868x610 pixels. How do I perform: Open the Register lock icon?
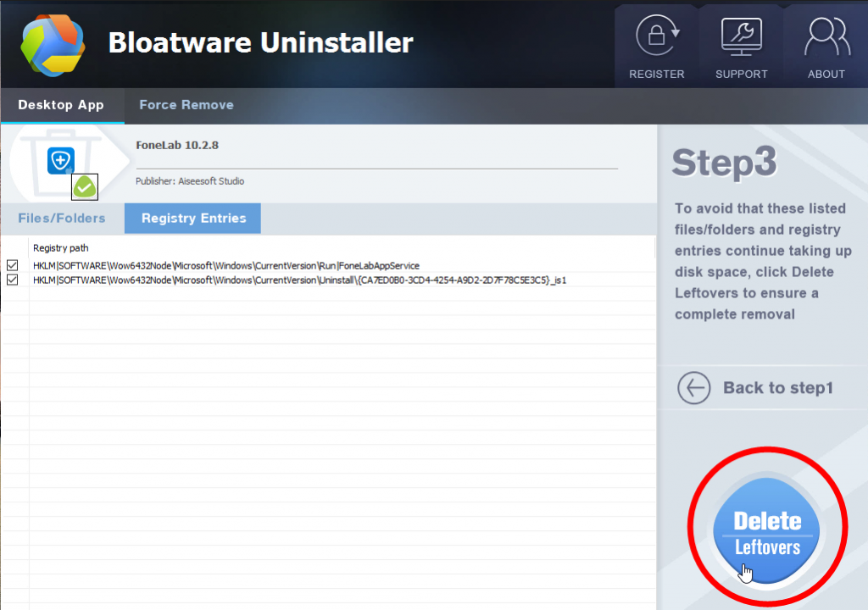pos(656,38)
